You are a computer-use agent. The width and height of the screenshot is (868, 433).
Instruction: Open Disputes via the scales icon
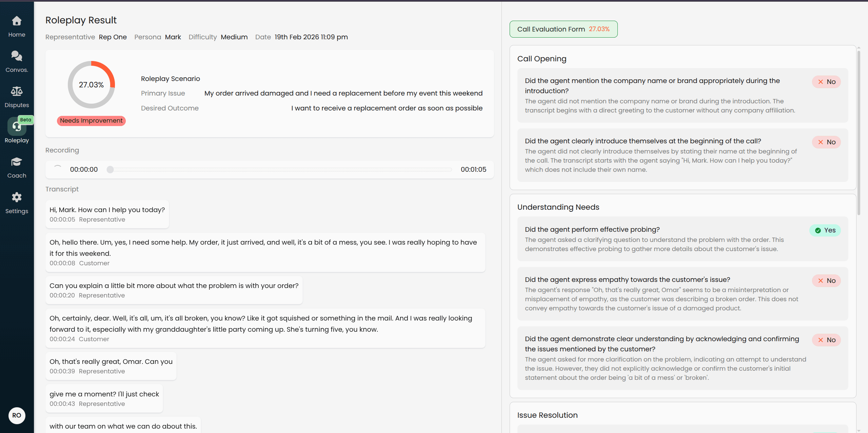[x=17, y=91]
